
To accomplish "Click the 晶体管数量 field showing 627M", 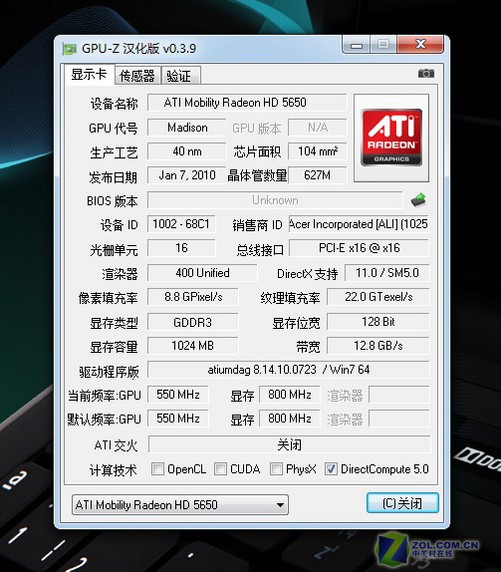I will tap(317, 175).
